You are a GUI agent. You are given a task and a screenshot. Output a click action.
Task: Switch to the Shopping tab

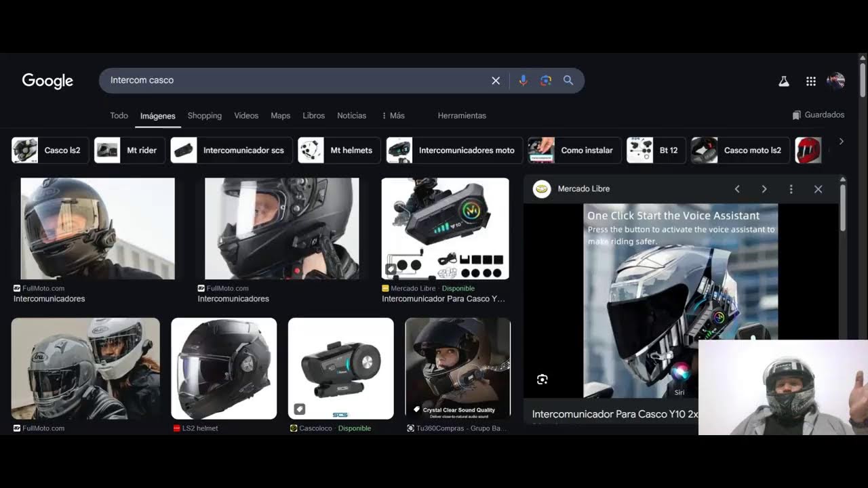[x=205, y=116]
